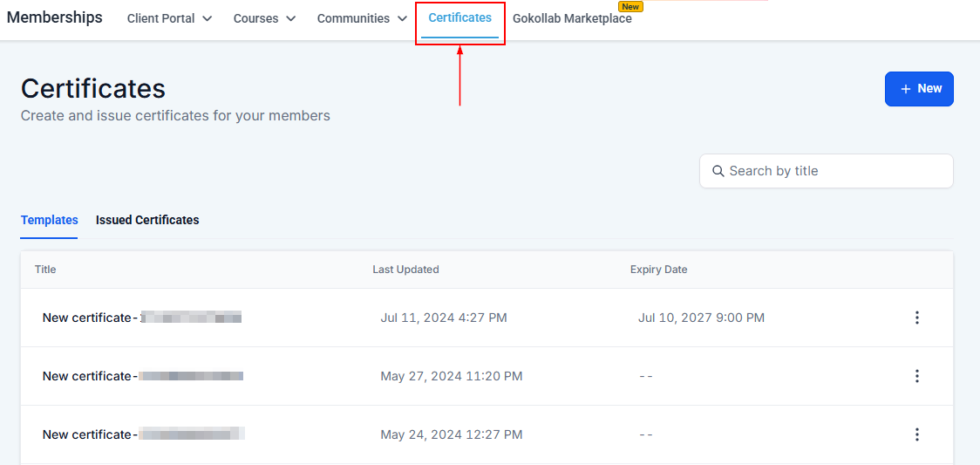This screenshot has height=465, width=980.
Task: Open options menu for Jul 11, 2024 certificate
Action: pos(916,318)
